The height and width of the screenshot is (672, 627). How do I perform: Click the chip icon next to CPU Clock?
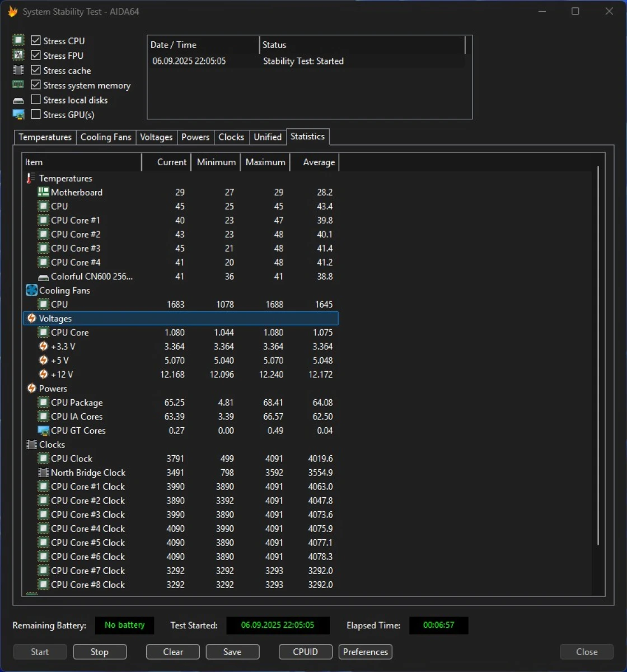43,458
